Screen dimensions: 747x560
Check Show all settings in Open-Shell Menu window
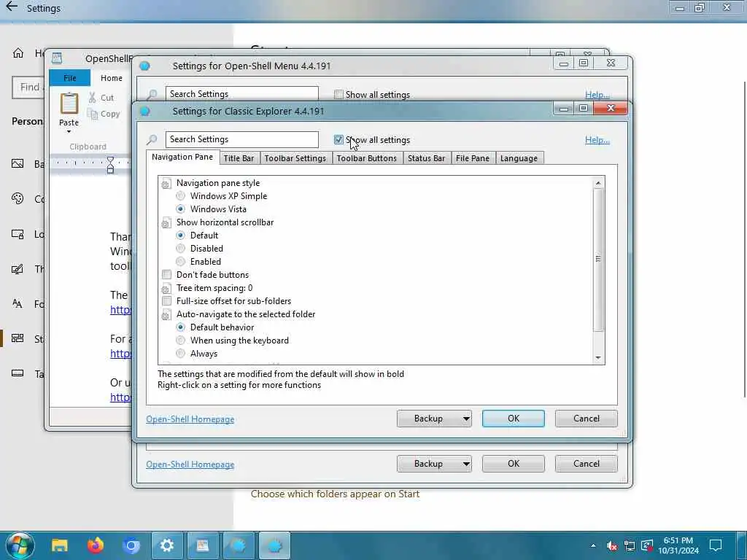pos(338,94)
